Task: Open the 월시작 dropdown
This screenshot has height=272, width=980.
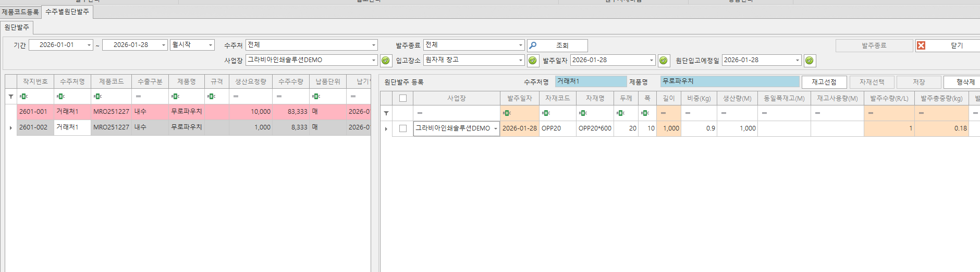Action: pyautogui.click(x=211, y=45)
